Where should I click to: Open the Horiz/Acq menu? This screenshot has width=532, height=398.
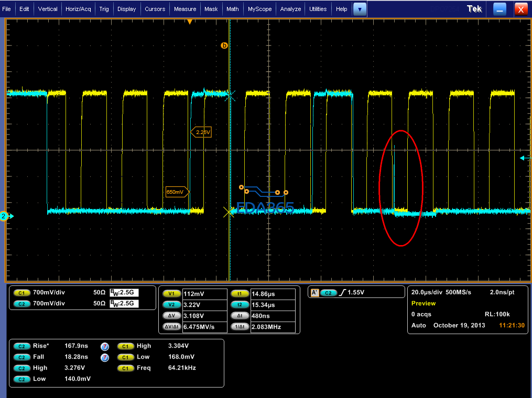coord(78,9)
